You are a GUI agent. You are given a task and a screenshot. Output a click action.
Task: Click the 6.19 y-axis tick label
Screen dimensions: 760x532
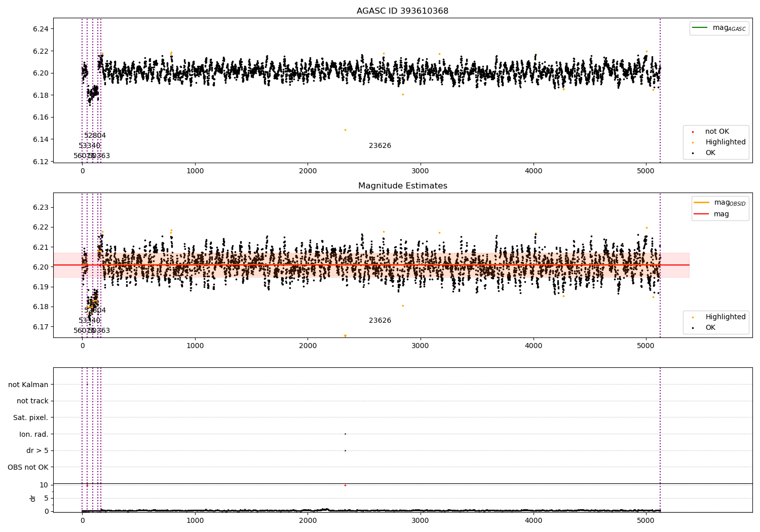click(41, 287)
